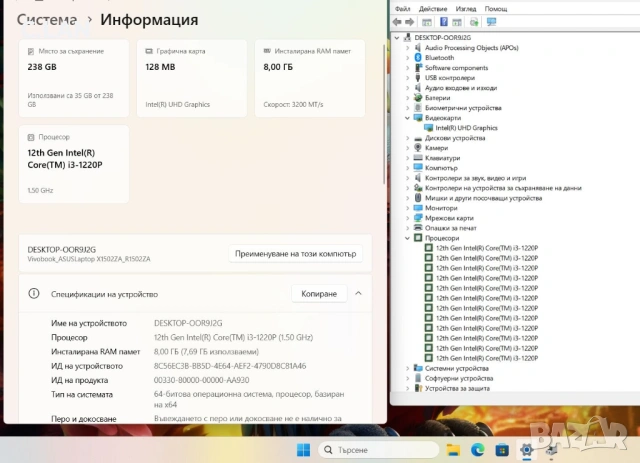The height and width of the screenshot is (463, 640).
Task: Collapse the Видеокарти tree node
Action: pyautogui.click(x=407, y=118)
